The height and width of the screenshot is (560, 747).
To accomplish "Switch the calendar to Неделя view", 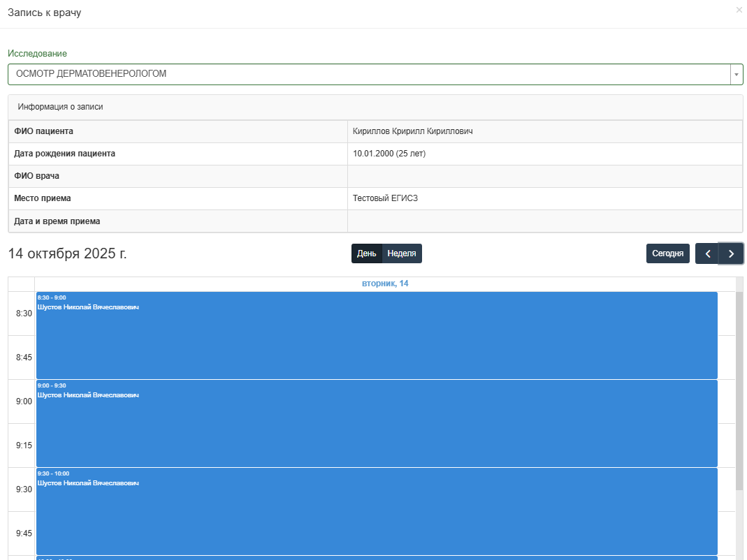I will pyautogui.click(x=402, y=253).
